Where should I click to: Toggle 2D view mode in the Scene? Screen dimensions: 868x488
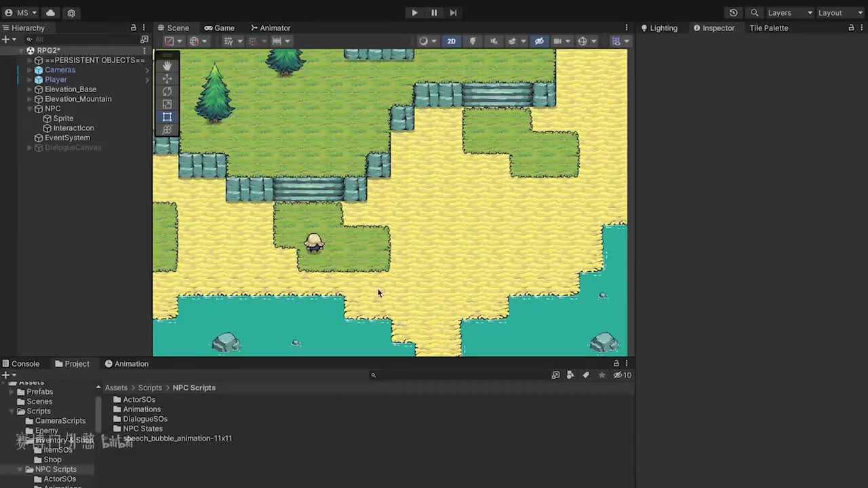pos(451,41)
